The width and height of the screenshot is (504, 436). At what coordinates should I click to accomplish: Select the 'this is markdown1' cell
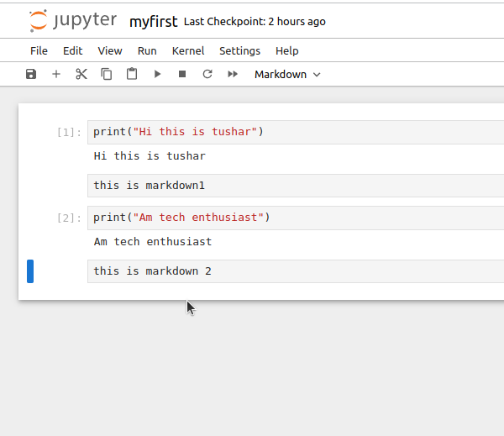pyautogui.click(x=296, y=186)
